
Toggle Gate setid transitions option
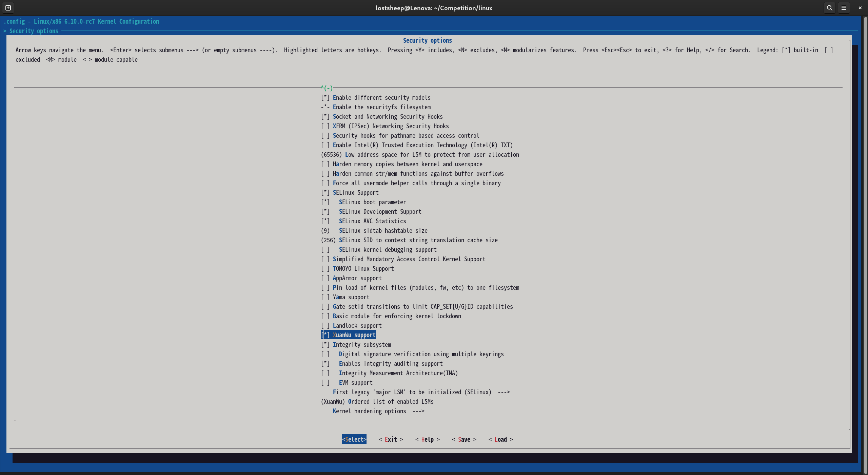(417, 307)
